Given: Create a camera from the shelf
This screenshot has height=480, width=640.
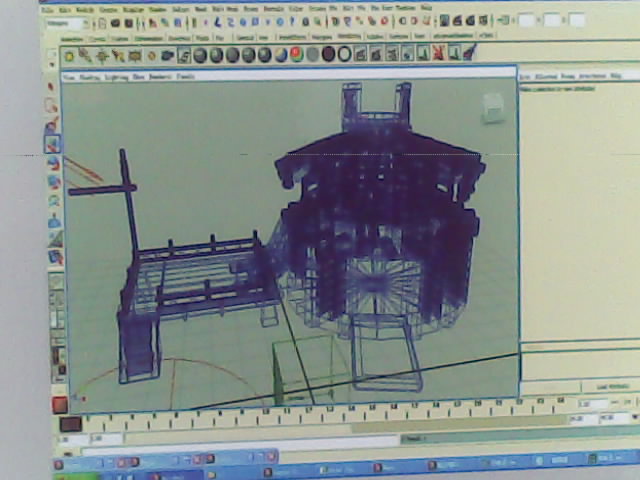Looking at the screenshot, I should (x=167, y=56).
